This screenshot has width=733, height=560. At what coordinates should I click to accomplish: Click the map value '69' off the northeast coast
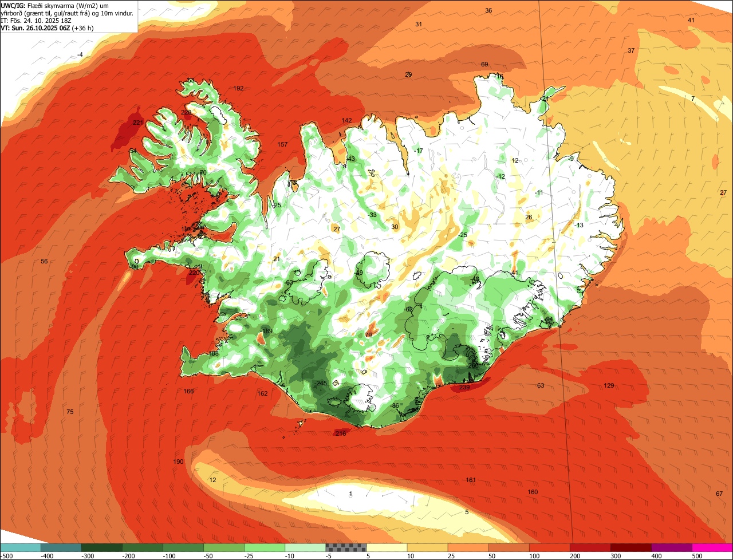(x=484, y=64)
